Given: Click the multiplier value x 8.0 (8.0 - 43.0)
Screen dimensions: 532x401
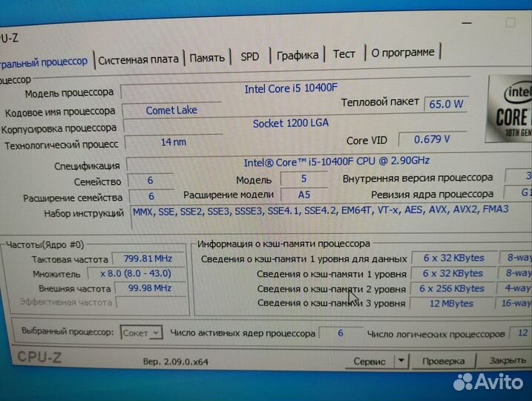Looking at the screenshot, I should click(136, 273).
